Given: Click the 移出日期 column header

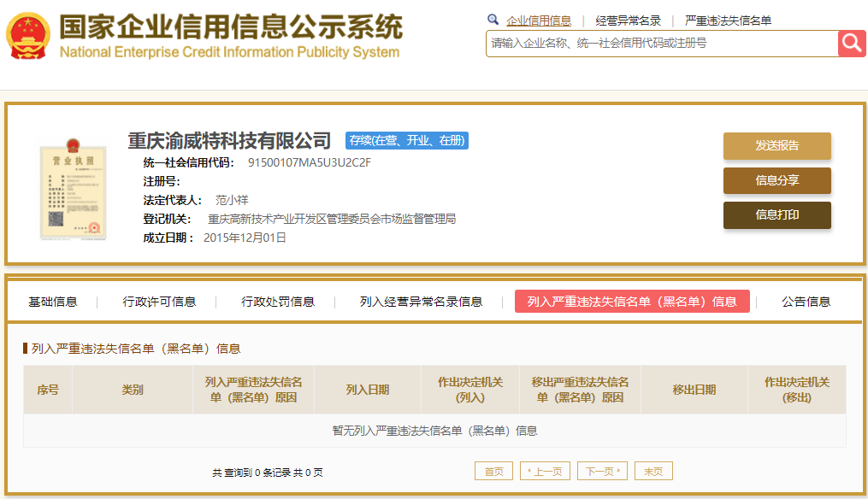Looking at the screenshot, I should pyautogui.click(x=694, y=390).
